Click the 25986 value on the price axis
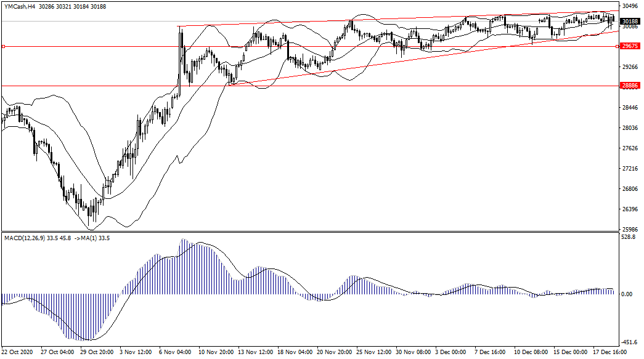Screen dimensions: 644x359 (629, 229)
